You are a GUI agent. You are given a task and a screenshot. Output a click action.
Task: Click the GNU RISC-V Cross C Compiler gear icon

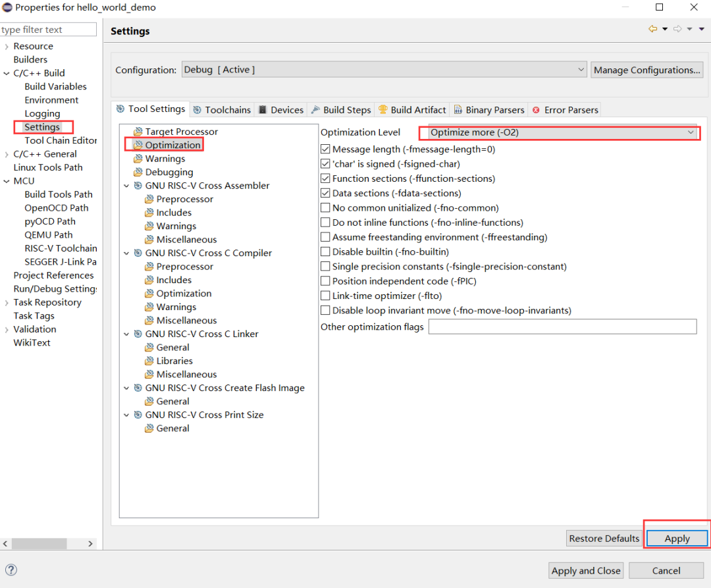(x=138, y=253)
